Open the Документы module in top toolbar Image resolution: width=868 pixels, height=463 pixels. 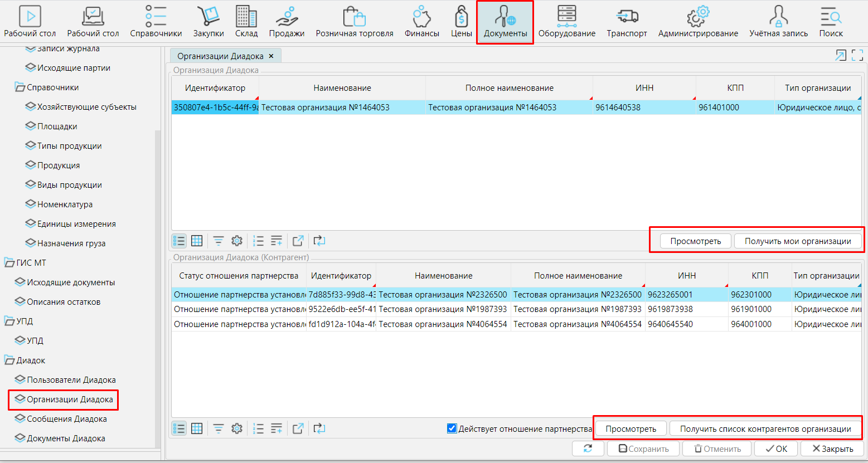click(x=505, y=22)
